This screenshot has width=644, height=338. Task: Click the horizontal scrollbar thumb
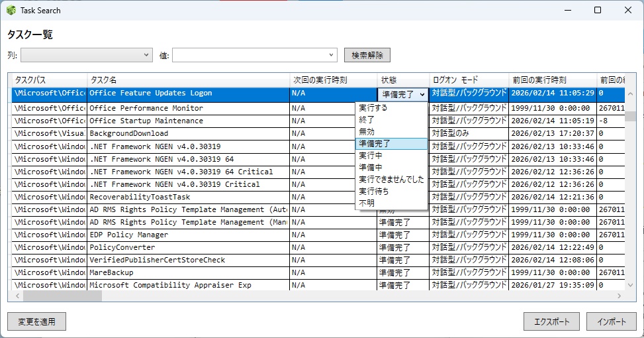(x=62, y=296)
